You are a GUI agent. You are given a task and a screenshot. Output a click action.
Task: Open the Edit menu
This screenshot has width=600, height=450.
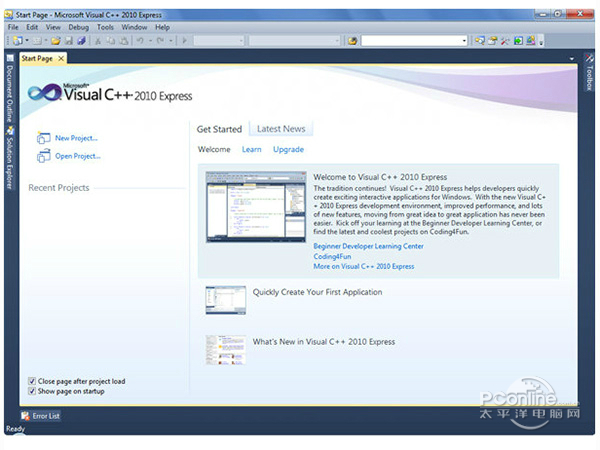tap(32, 27)
